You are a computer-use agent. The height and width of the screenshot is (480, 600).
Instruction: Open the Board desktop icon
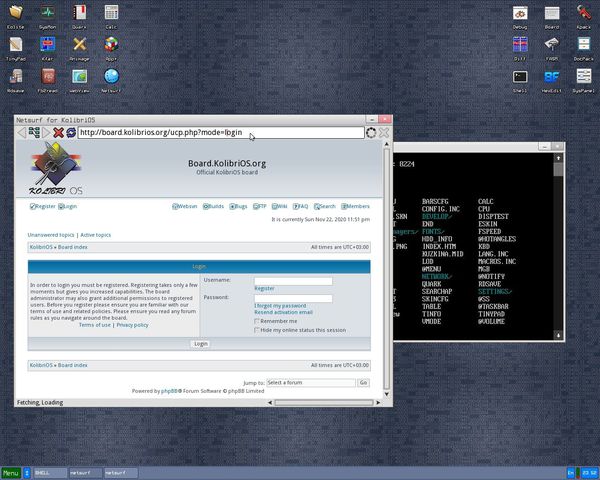[x=552, y=13]
